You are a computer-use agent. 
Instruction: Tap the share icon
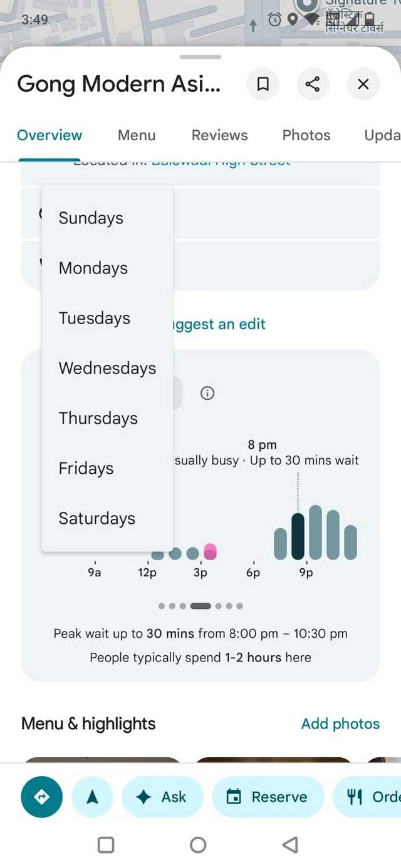pyautogui.click(x=313, y=84)
